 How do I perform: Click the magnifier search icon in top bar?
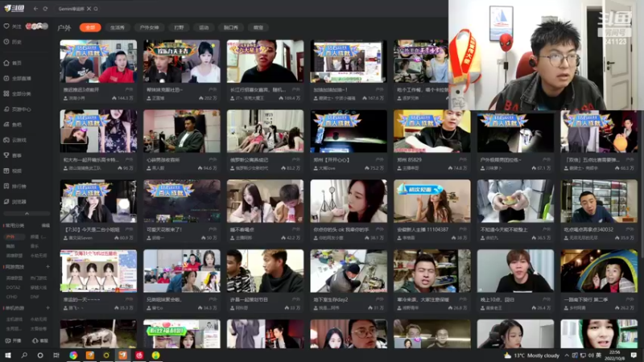click(x=96, y=9)
